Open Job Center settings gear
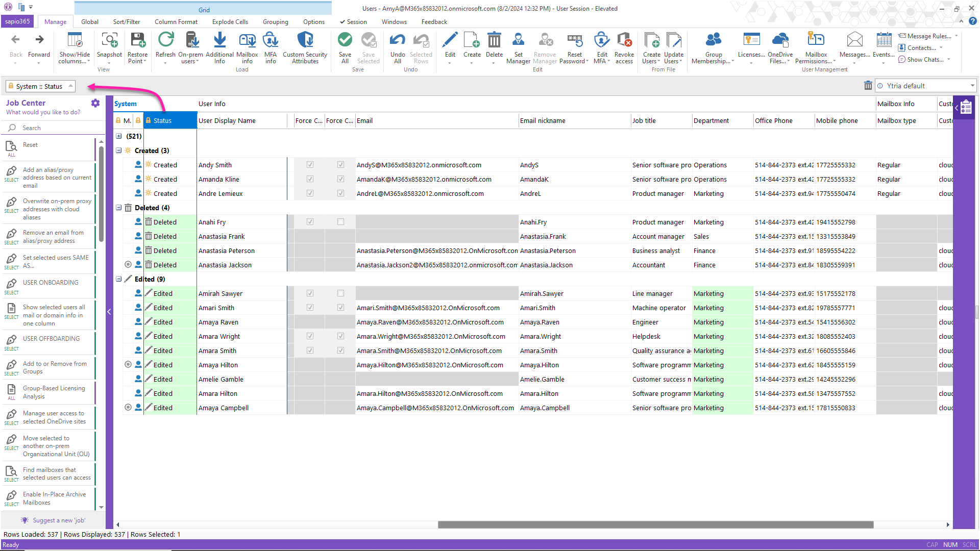This screenshot has height=551, width=980. 95,103
